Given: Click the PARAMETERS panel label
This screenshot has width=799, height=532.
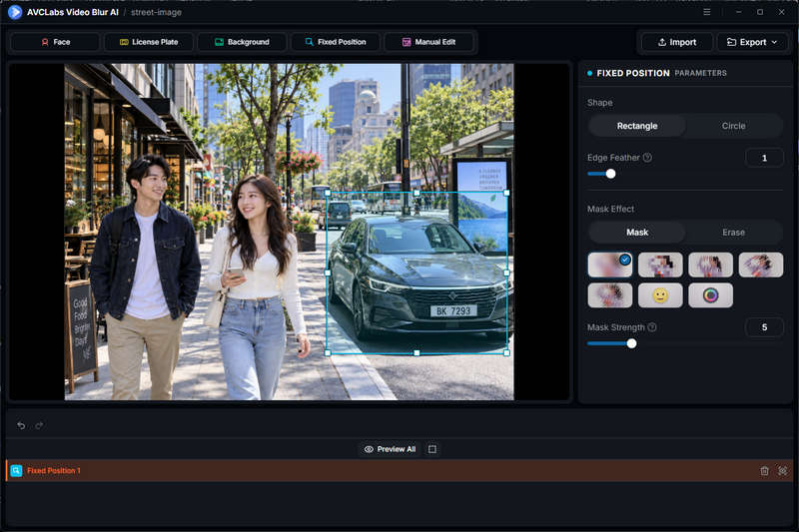Looking at the screenshot, I should click(x=701, y=73).
